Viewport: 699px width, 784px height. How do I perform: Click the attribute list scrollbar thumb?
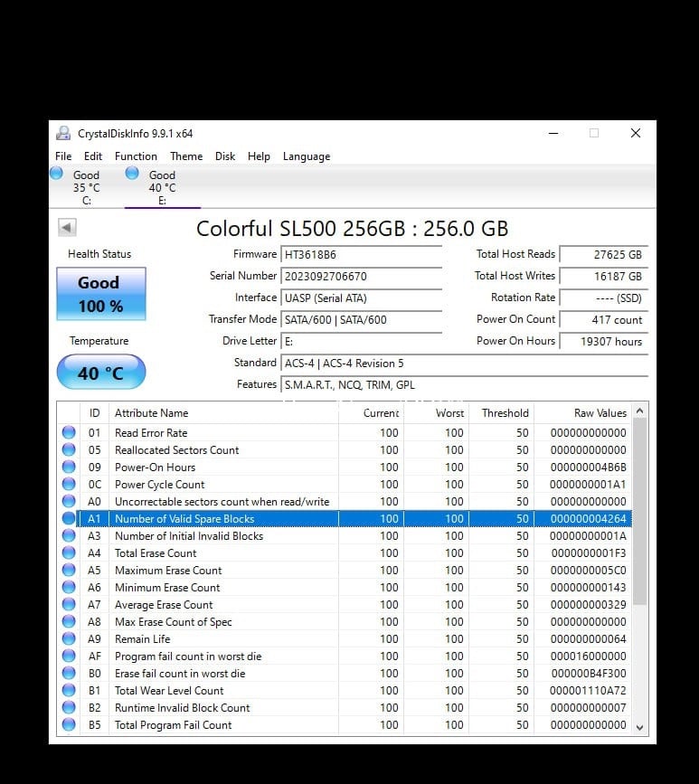point(639,512)
